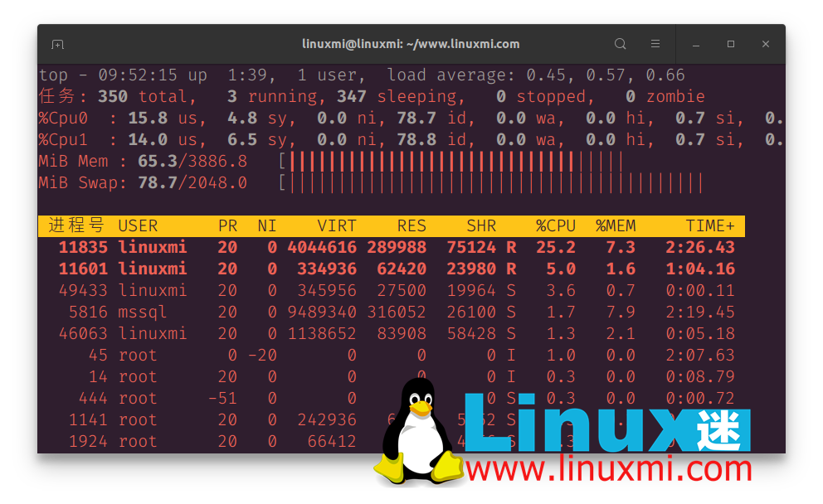Click the 25.2 CPU percentage value
This screenshot has width=823, height=504.
pyautogui.click(x=556, y=248)
